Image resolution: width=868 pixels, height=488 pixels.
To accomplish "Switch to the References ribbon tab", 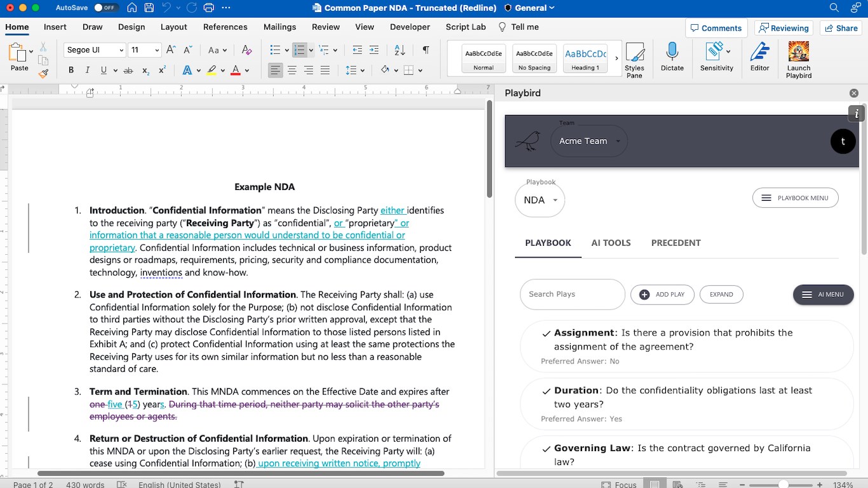I will coord(225,27).
